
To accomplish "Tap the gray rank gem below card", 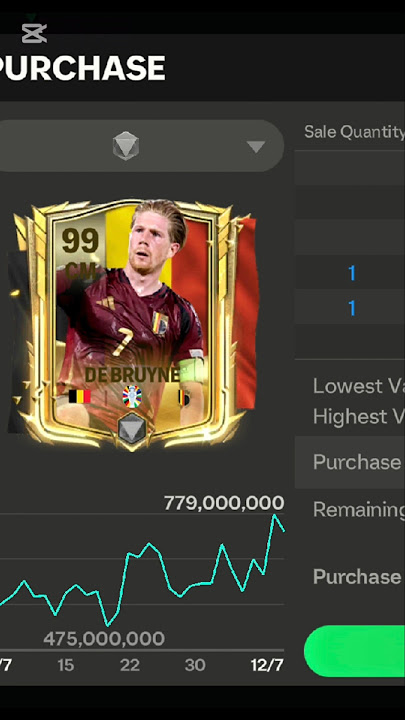I will [132, 428].
